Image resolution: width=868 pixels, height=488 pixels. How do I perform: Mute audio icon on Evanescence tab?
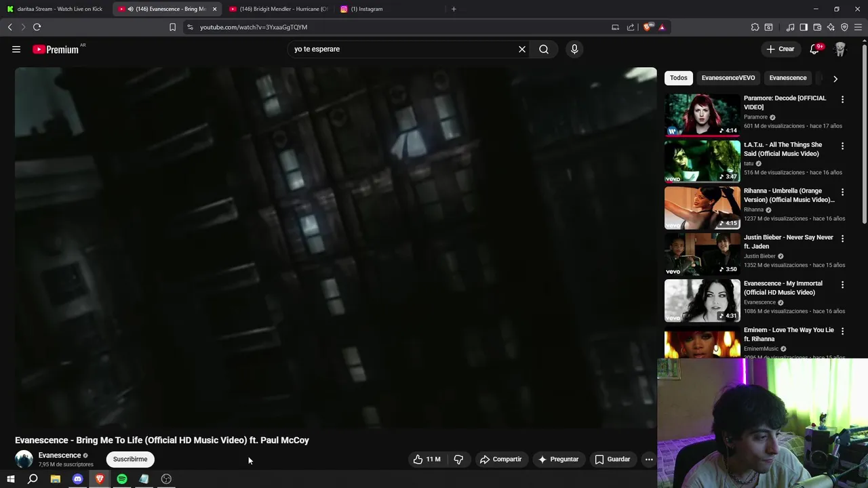click(x=130, y=9)
